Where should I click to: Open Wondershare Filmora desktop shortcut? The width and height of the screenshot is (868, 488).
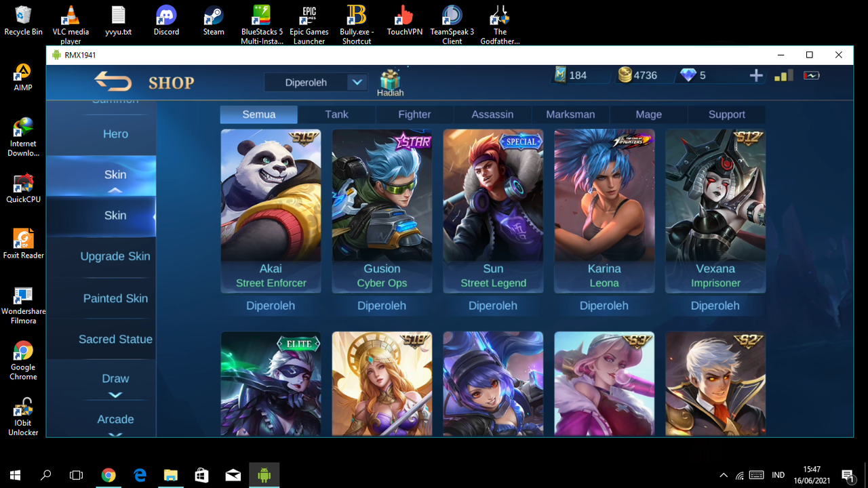click(x=23, y=306)
